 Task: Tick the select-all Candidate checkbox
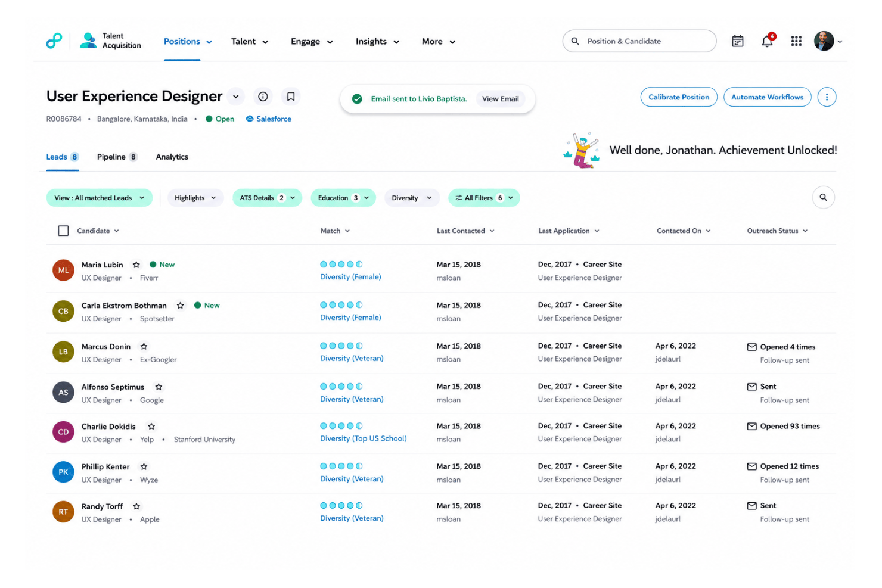(63, 231)
